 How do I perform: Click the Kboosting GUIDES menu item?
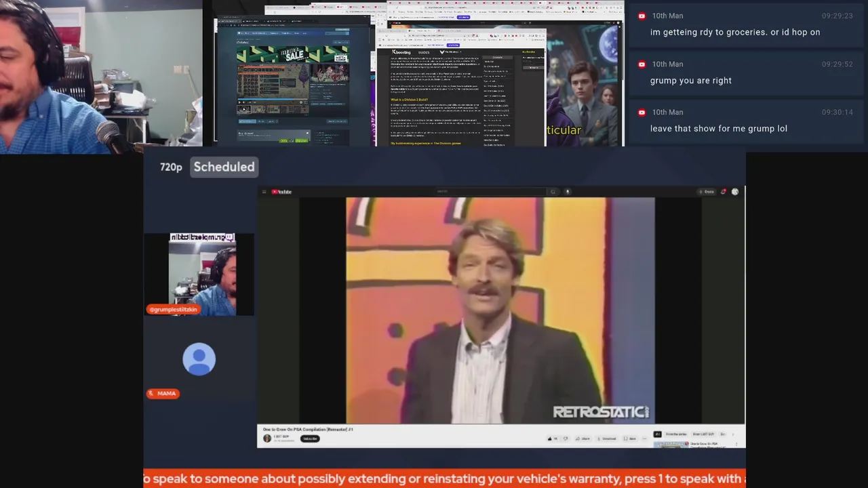(424, 52)
